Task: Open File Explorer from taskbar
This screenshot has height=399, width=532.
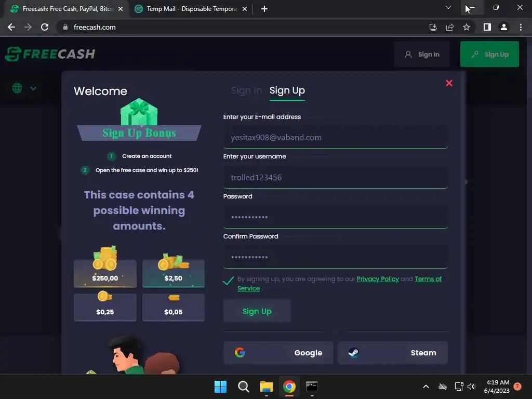Action: 267,387
